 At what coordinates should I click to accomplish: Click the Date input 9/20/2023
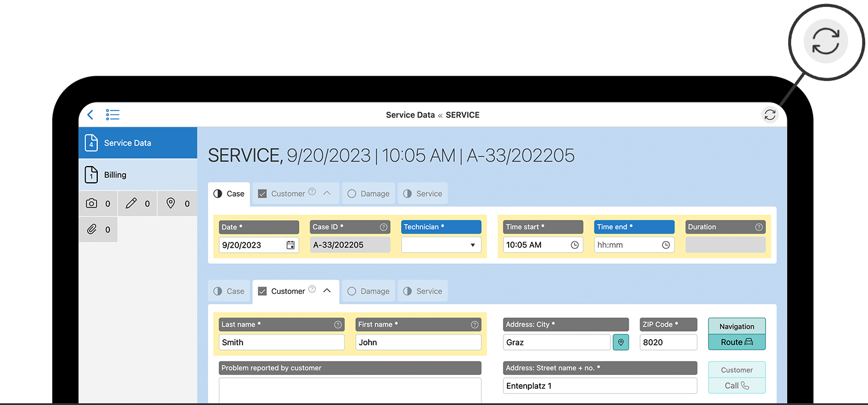(x=259, y=245)
